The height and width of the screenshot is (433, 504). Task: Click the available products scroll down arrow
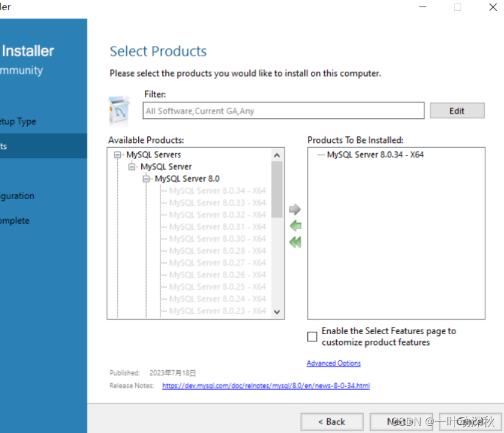tap(277, 312)
